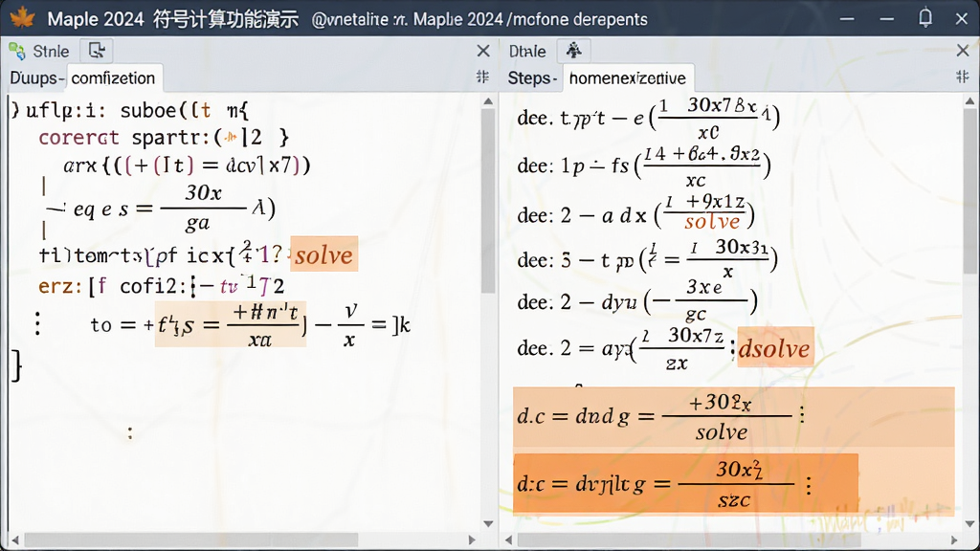Open right panel grid options icon
980x551 pixels.
[x=962, y=77]
